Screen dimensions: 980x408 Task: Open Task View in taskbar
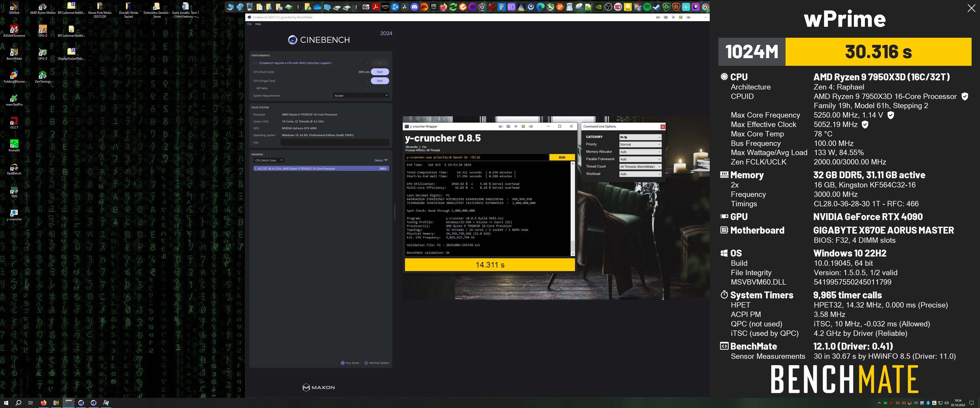pyautogui.click(x=31, y=403)
